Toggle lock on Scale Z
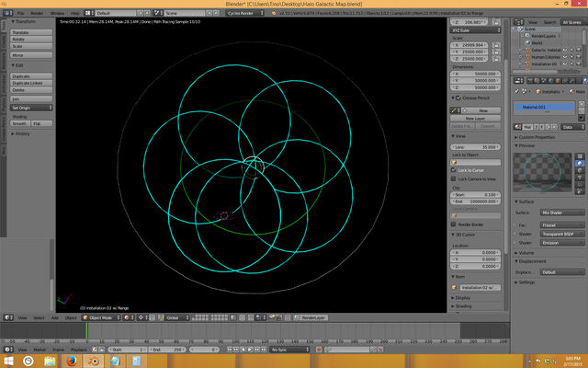588x368 pixels. tap(496, 59)
